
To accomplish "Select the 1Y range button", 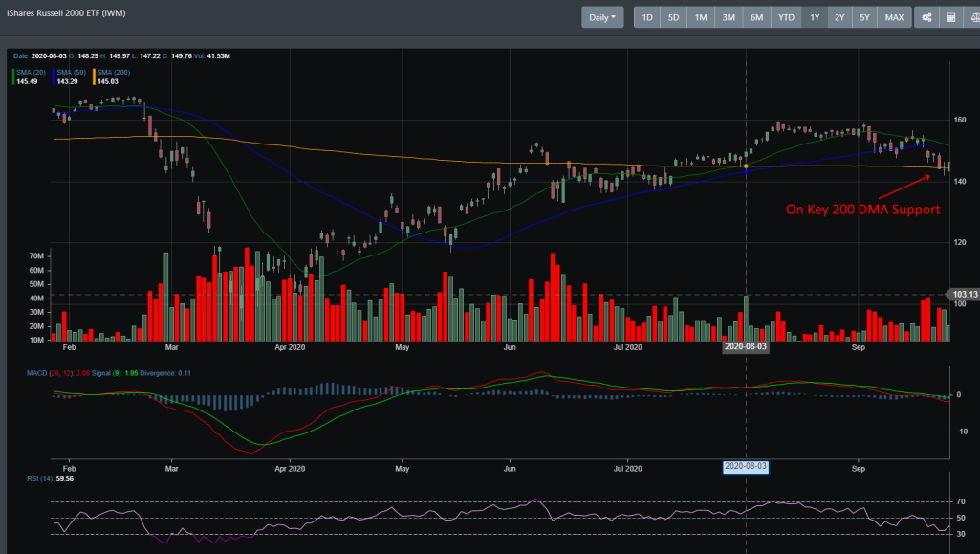I will coord(815,17).
